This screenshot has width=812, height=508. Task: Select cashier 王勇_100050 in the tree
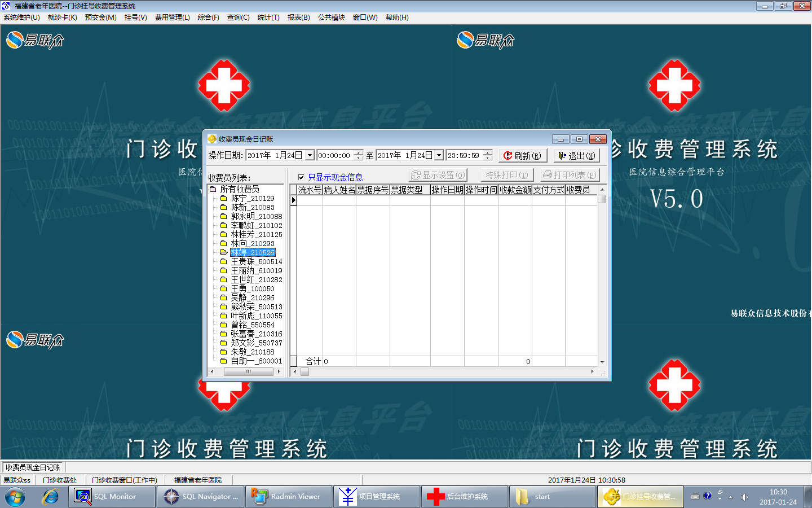tap(253, 288)
